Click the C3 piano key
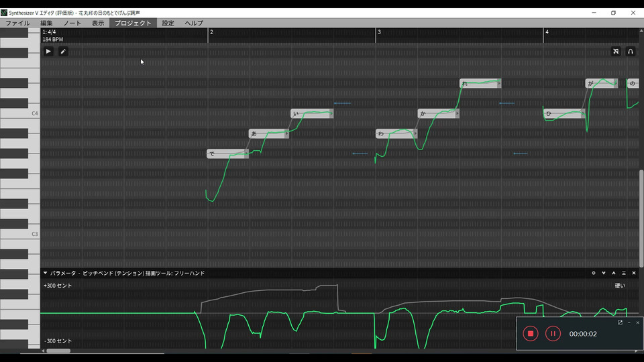644x362 pixels. coord(19,234)
